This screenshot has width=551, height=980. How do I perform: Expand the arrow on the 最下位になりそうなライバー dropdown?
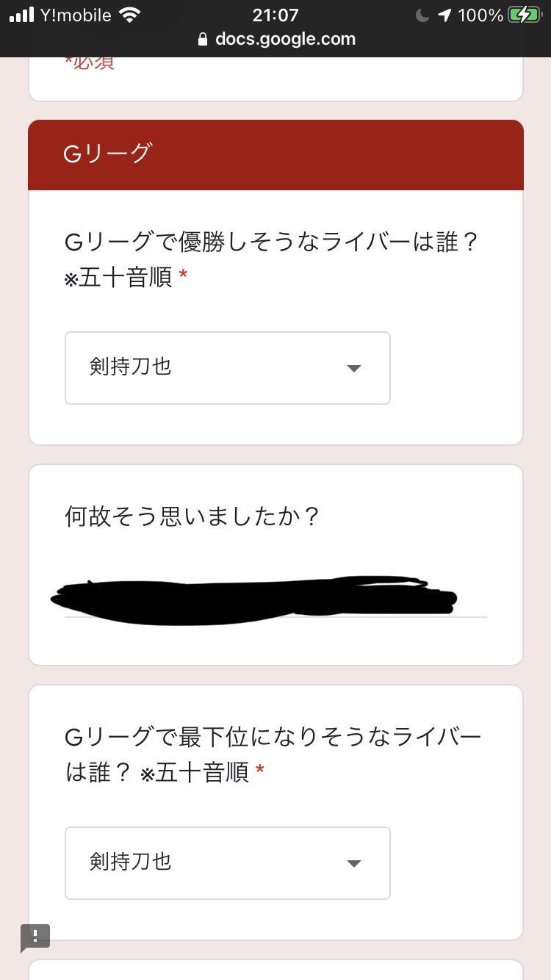(354, 863)
